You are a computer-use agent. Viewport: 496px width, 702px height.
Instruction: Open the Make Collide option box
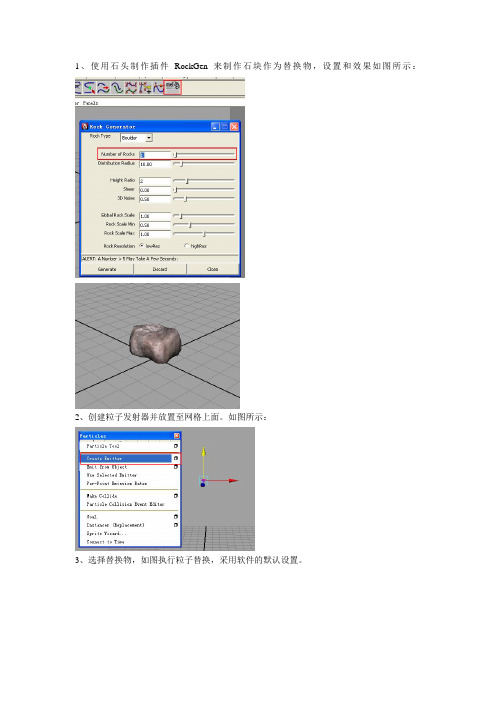175,496
